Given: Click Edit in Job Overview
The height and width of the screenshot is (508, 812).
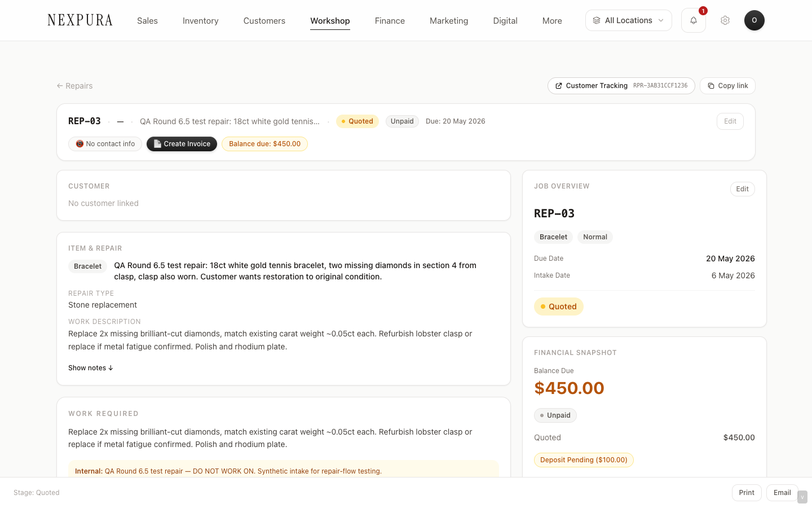Looking at the screenshot, I should pos(743,189).
